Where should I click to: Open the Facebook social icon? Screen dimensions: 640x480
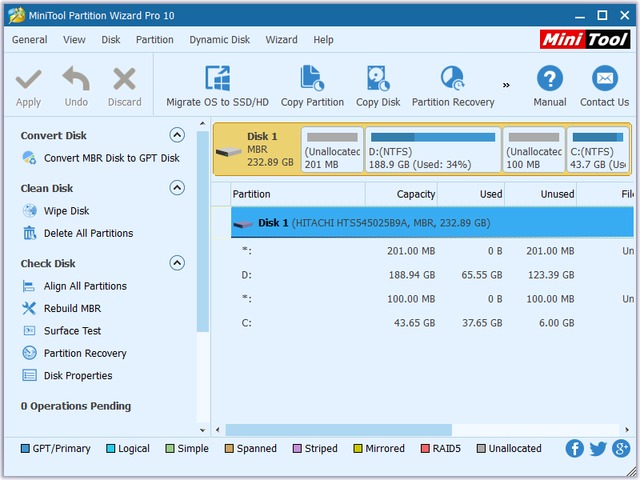[x=575, y=449]
